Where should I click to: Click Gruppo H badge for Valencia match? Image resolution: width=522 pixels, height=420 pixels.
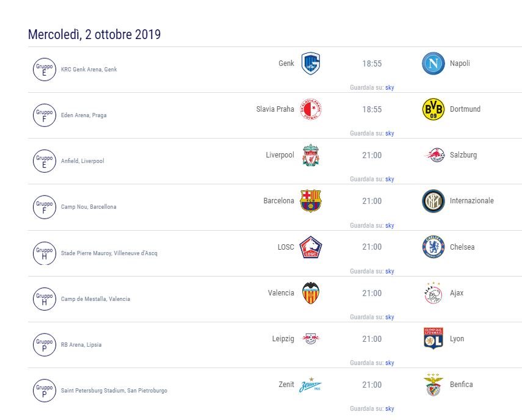pos(45,298)
